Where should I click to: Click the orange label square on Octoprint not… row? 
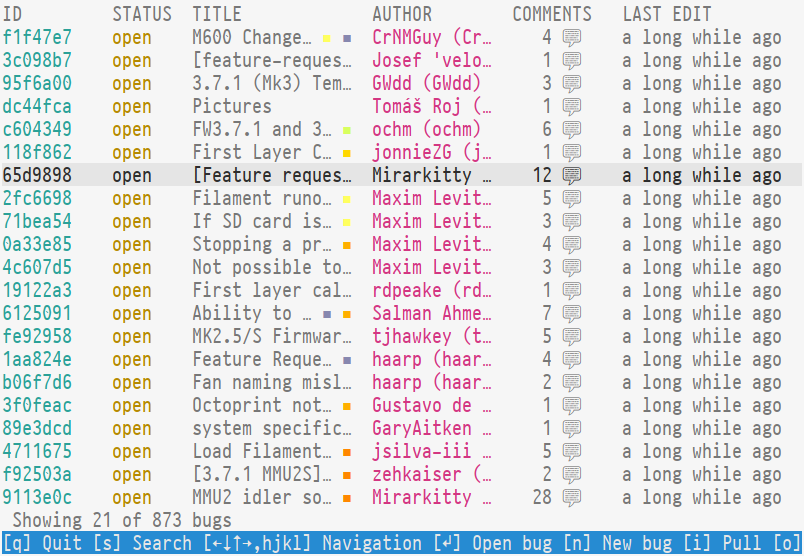tap(347, 406)
